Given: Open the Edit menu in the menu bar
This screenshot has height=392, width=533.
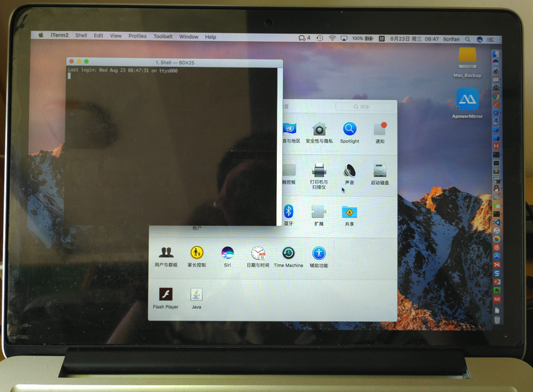Looking at the screenshot, I should pyautogui.click(x=99, y=36).
